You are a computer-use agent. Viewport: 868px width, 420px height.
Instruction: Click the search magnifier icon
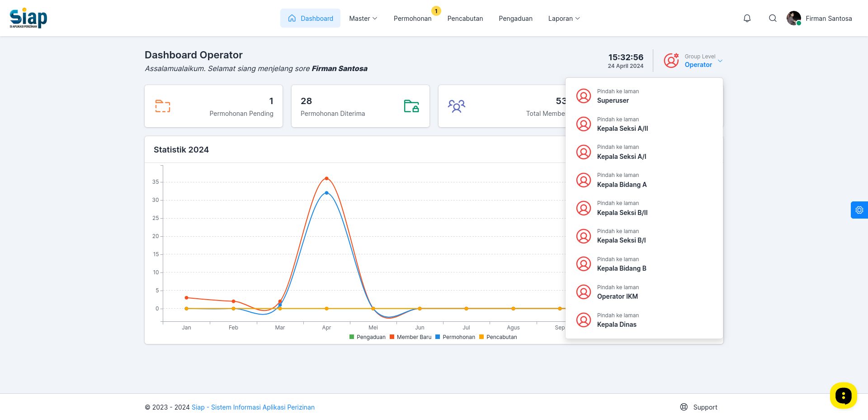point(773,18)
